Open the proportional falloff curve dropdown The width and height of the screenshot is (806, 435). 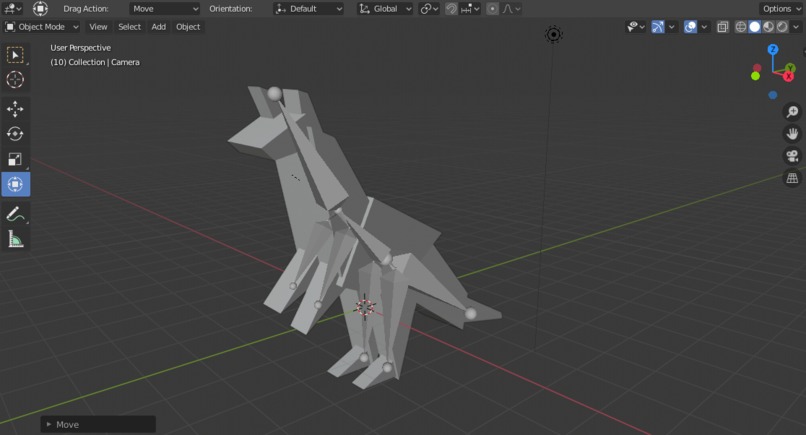coord(510,9)
